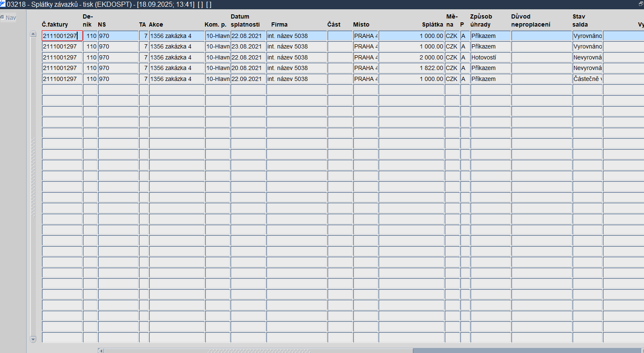
Task: Click int. název 5038 in 20.08.2021 row
Action: (296, 68)
